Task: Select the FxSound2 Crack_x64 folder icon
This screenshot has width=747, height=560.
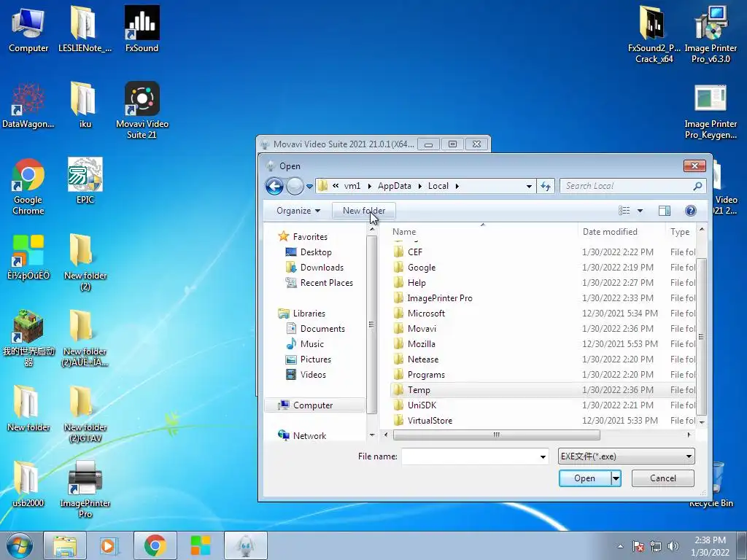Action: tap(654, 35)
